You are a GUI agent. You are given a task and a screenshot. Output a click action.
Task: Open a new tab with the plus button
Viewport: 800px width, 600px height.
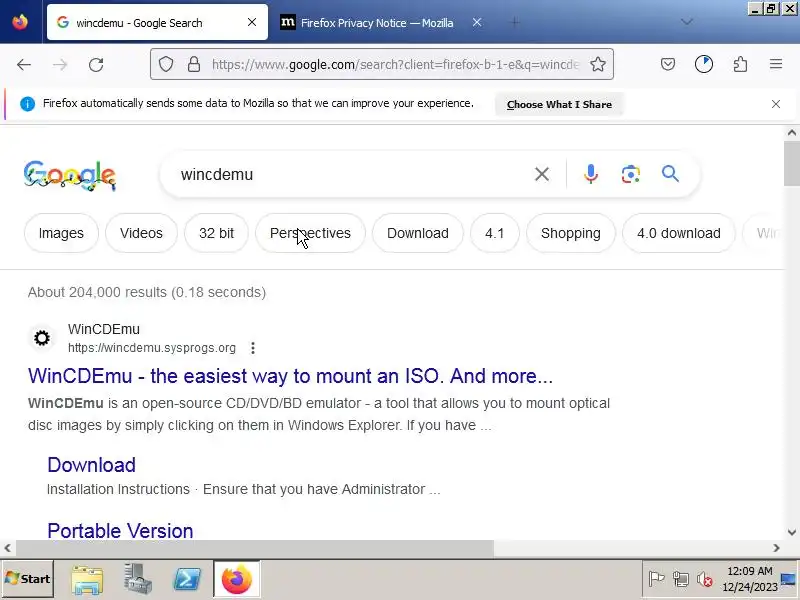point(515,22)
